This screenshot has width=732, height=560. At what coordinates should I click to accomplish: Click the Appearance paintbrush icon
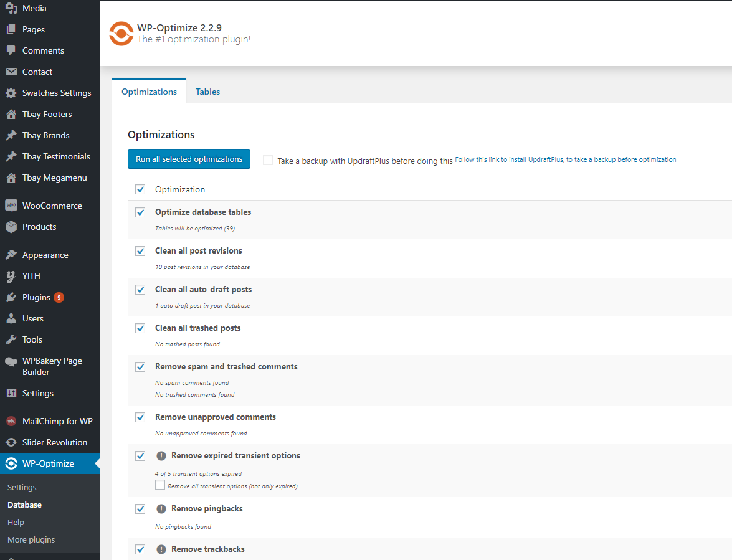tap(11, 255)
